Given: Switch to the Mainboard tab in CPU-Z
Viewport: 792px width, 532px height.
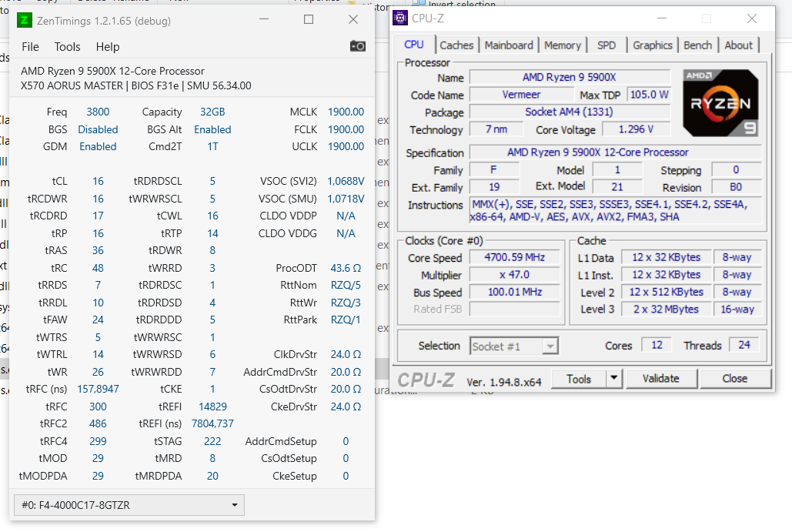Looking at the screenshot, I should (x=509, y=45).
